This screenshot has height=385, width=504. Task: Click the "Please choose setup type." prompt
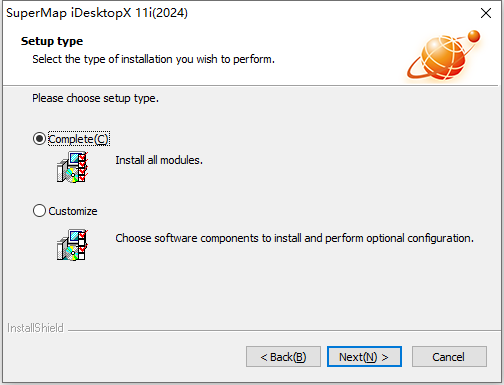(x=95, y=98)
